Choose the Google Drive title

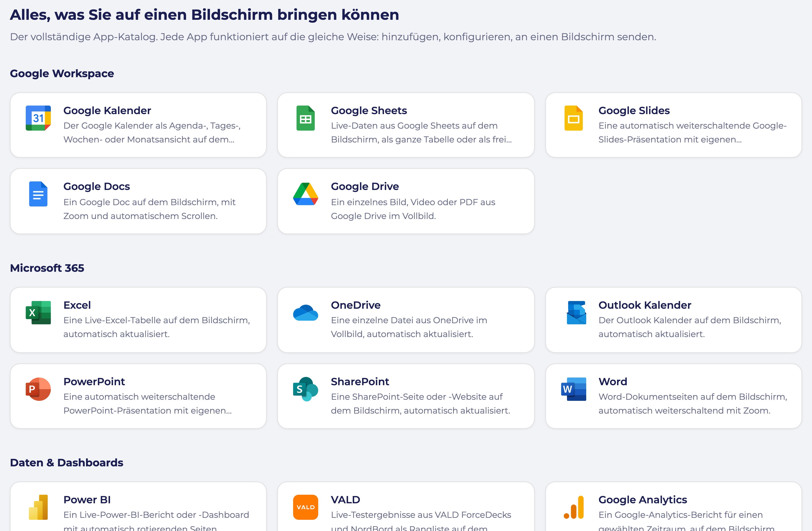point(365,186)
